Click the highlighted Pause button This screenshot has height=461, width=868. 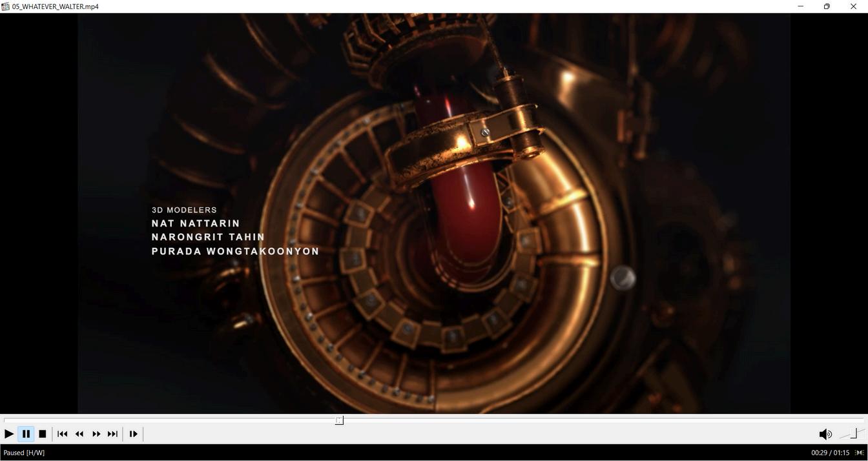tap(26, 434)
